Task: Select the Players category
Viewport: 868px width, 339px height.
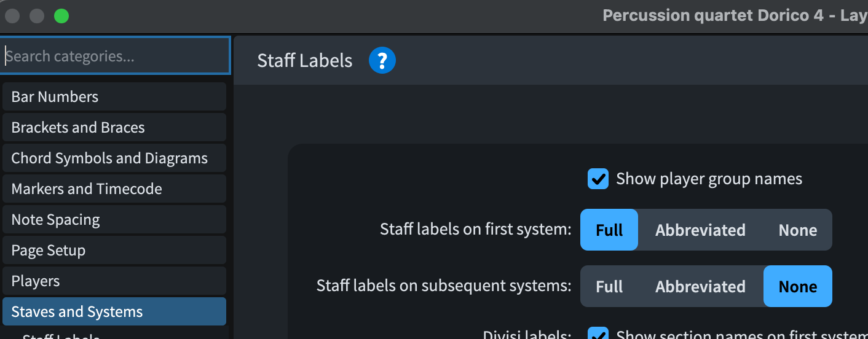Action: pos(114,281)
